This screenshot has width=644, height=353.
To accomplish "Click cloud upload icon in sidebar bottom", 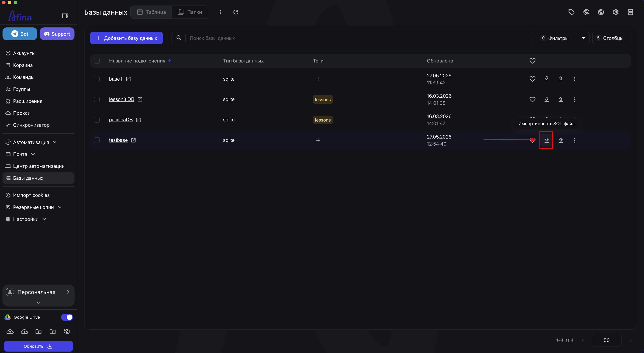I will (x=10, y=332).
